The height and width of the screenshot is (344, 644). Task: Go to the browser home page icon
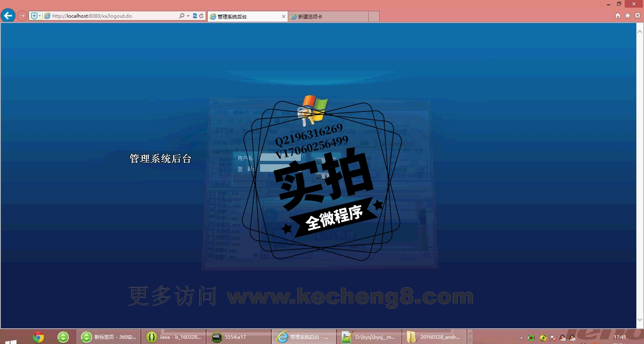pyautogui.click(x=618, y=15)
